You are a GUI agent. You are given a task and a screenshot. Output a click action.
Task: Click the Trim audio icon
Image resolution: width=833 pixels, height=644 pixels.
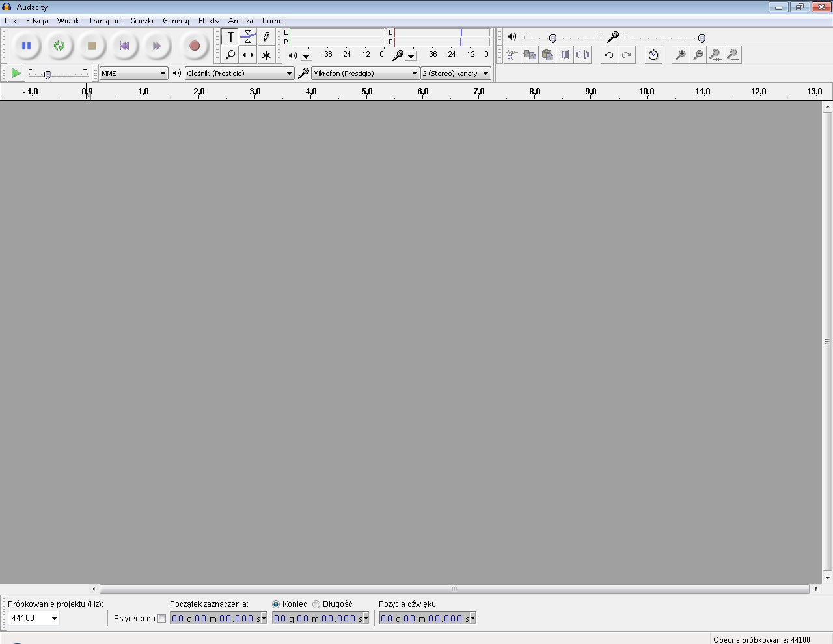click(x=565, y=55)
